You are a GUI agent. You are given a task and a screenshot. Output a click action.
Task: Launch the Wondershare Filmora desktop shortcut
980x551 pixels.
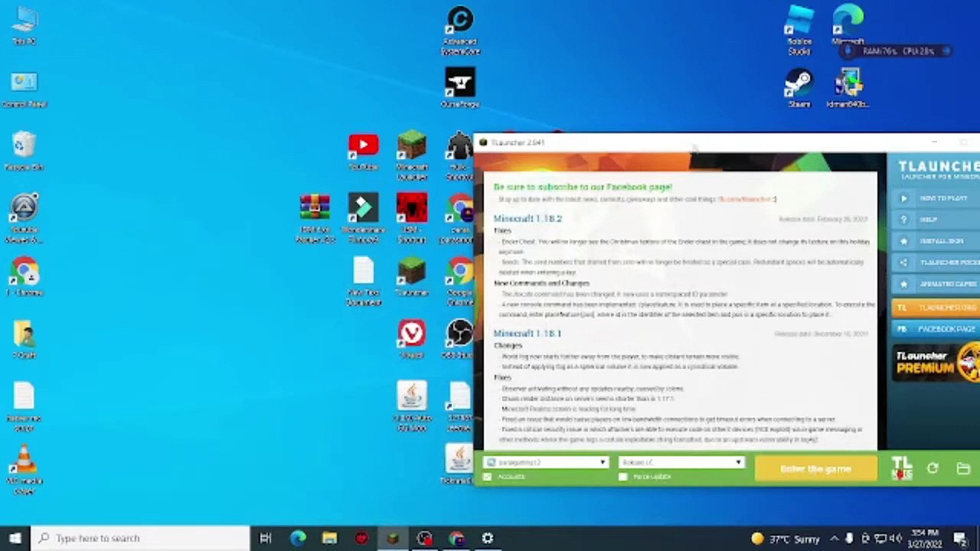pos(363,219)
